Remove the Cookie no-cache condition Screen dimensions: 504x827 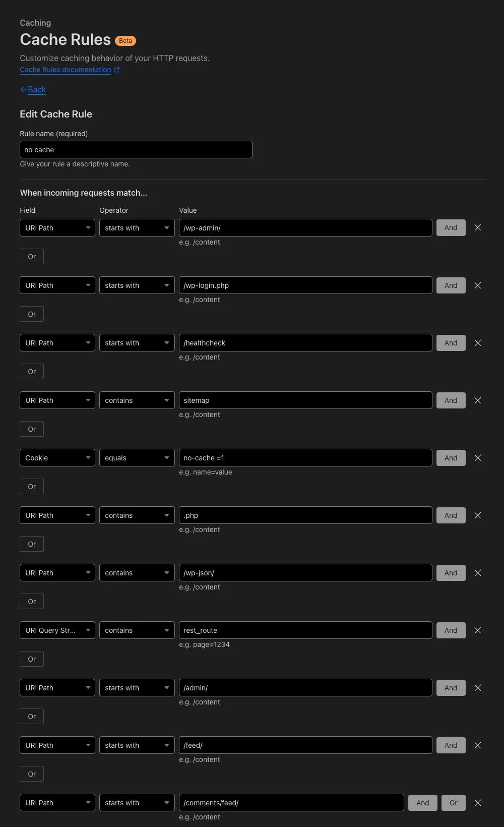(x=478, y=458)
